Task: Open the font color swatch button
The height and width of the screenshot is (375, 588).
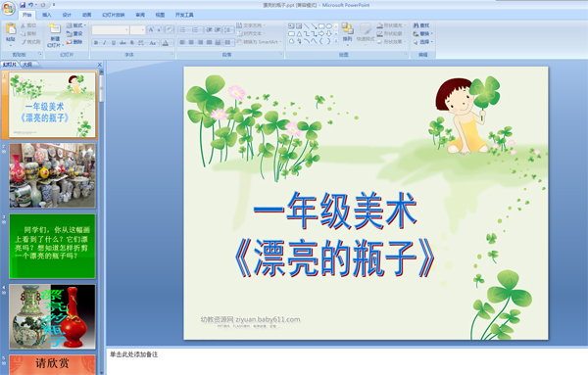Action: coord(166,43)
